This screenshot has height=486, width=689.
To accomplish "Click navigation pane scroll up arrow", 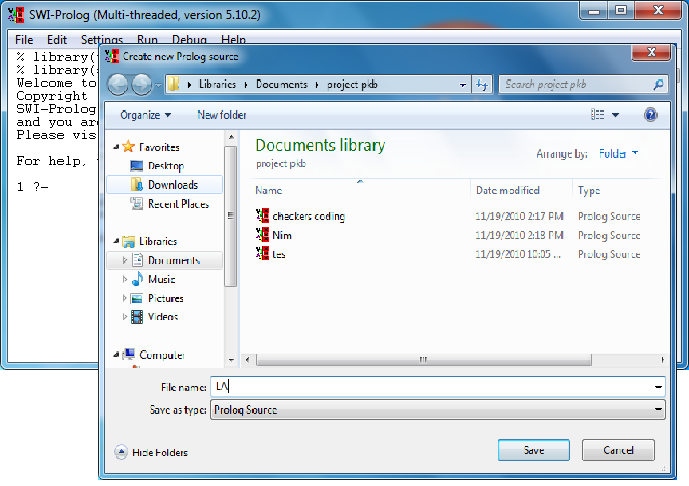I will pyautogui.click(x=231, y=137).
